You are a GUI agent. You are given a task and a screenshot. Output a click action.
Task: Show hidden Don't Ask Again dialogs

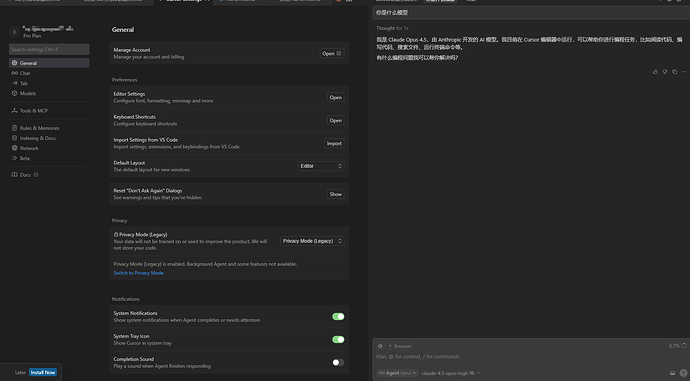click(335, 194)
